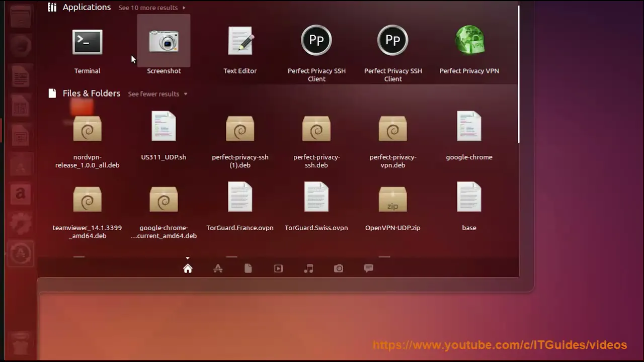Viewport: 644px width, 362px height.
Task: Switch to the Music lens
Action: [x=308, y=268]
